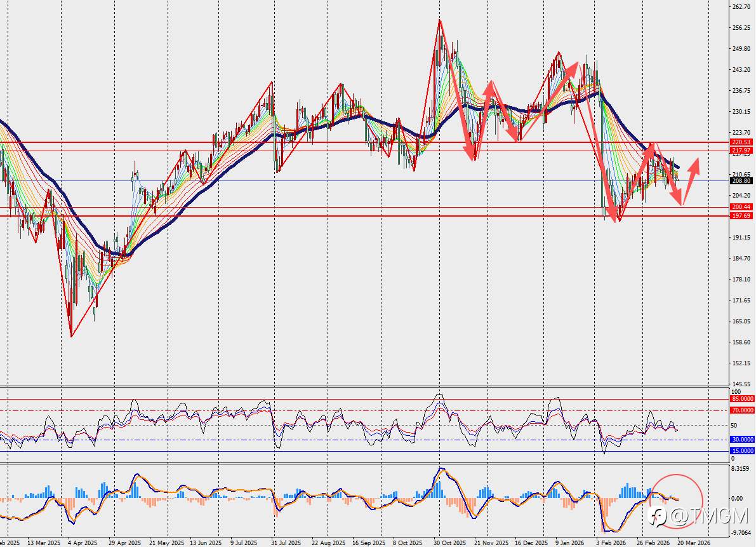Click the 50 midline label on oscillator scale
Viewport: 756px width, 547px height.
[x=734, y=426]
